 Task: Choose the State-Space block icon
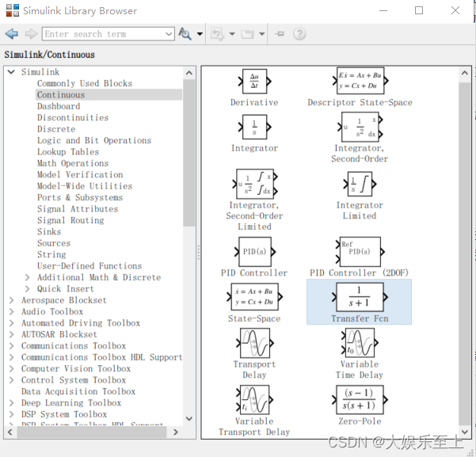[254, 297]
